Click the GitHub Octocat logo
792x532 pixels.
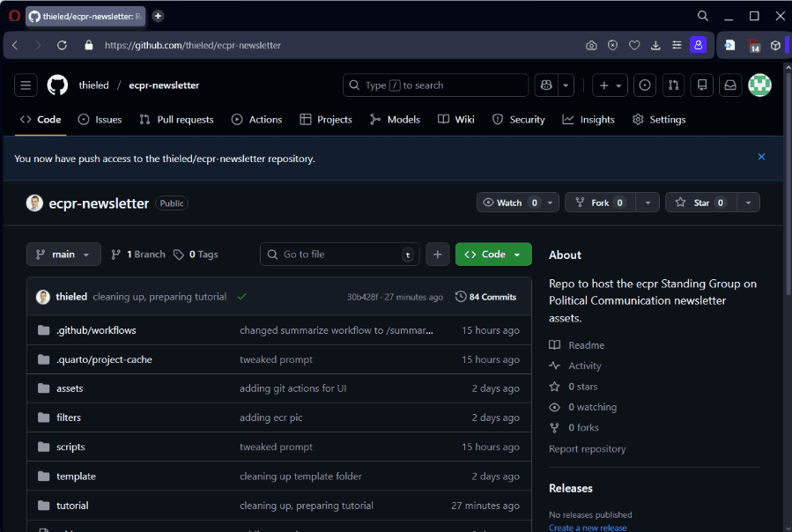(x=57, y=85)
